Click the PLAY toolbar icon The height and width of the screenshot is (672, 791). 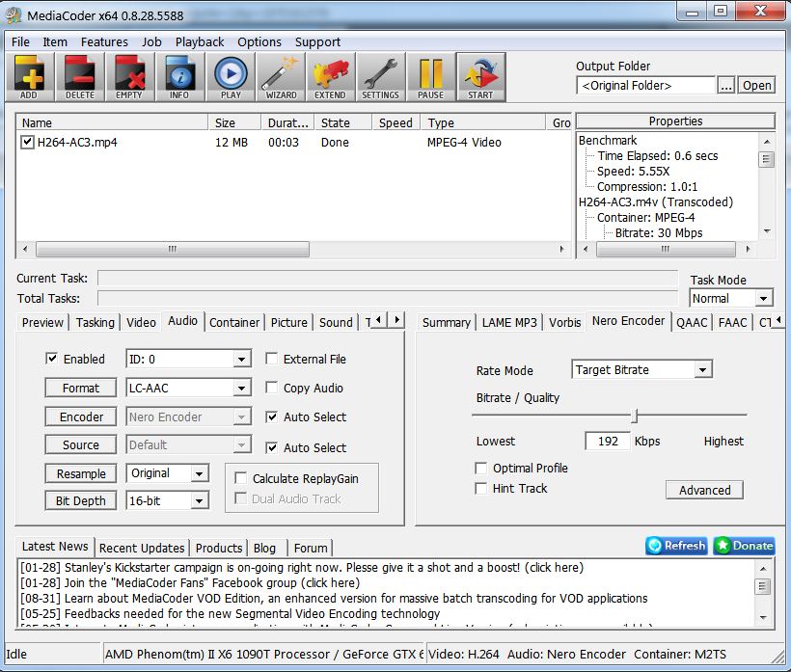pyautogui.click(x=231, y=77)
